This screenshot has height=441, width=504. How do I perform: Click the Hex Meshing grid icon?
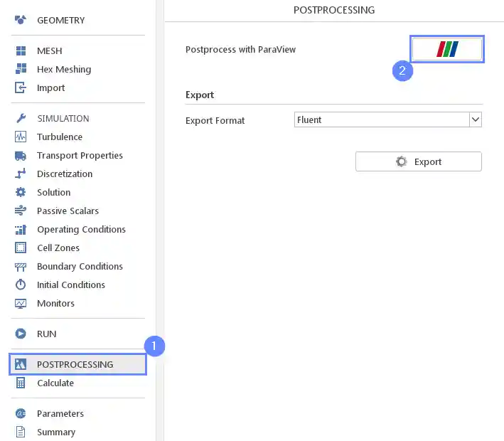pos(21,69)
